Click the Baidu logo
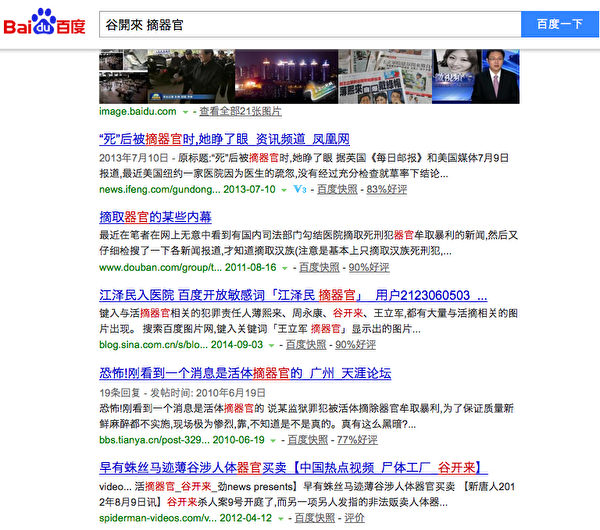This screenshot has width=600, height=530. pos(44,22)
